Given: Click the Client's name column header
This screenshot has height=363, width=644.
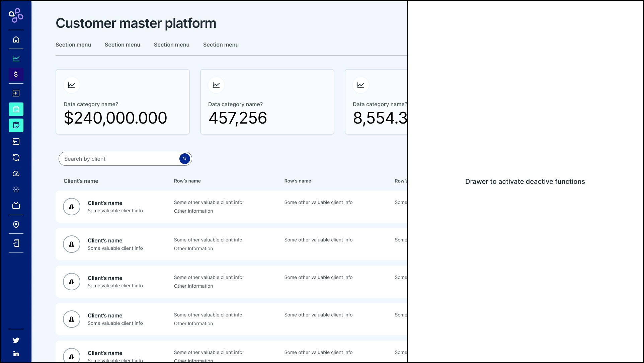Looking at the screenshot, I should tap(81, 181).
